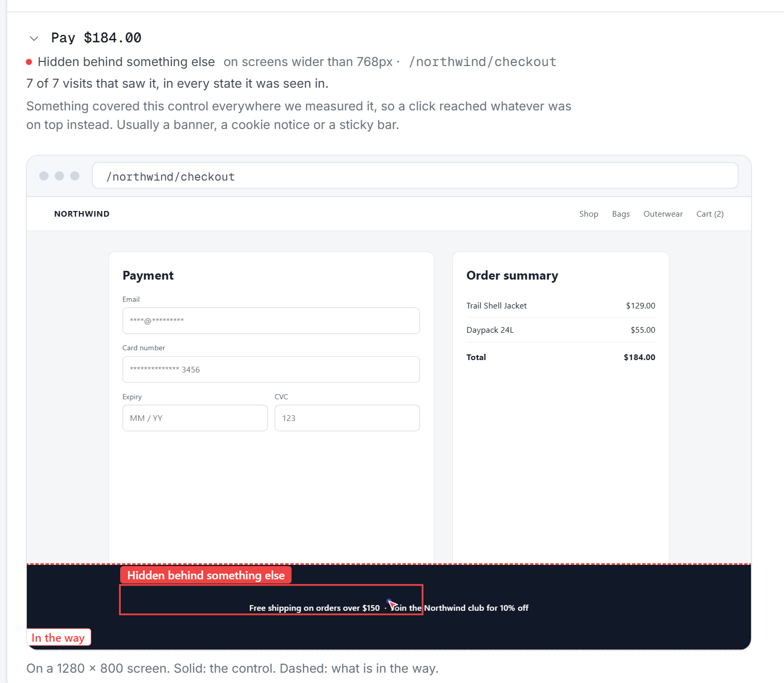Click the preview address bar showing /northwind/checkout
This screenshot has height=683, width=784.
415,176
